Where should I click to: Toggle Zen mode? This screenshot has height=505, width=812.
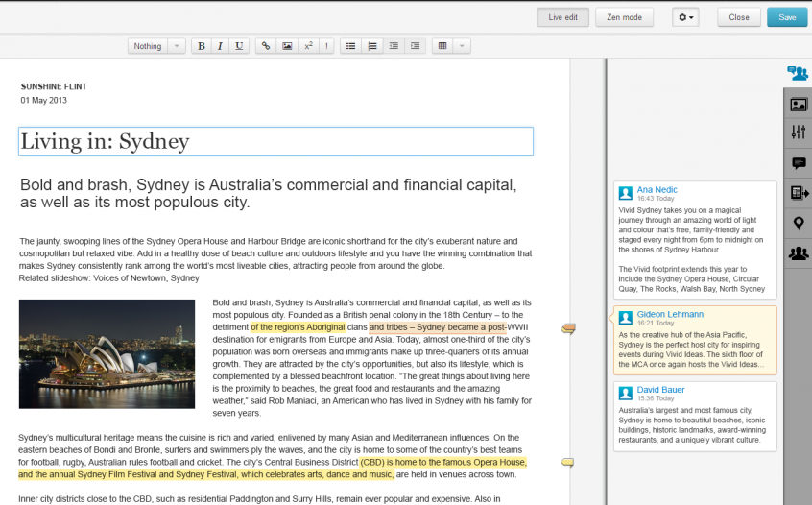624,17
